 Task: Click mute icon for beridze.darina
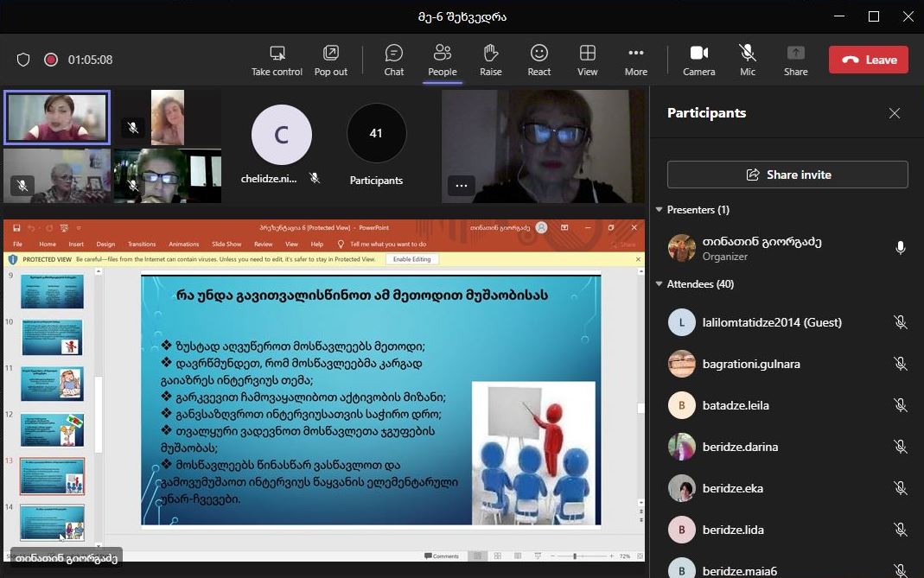pyautogui.click(x=900, y=447)
